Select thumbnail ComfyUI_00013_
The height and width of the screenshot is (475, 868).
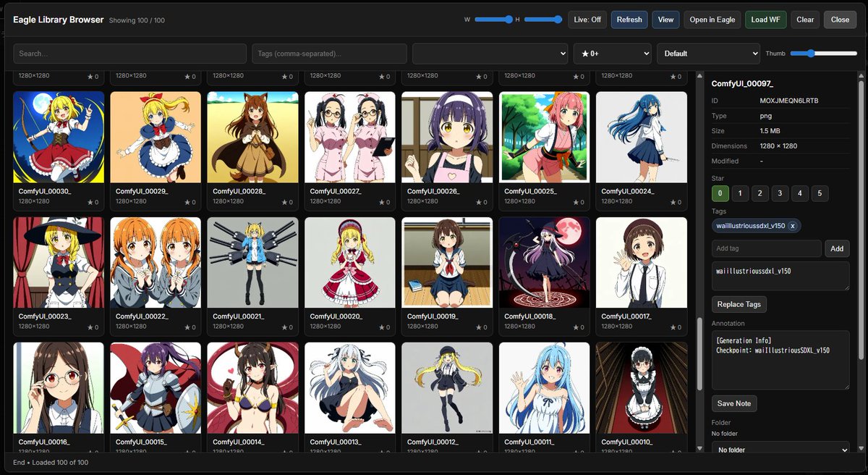350,388
